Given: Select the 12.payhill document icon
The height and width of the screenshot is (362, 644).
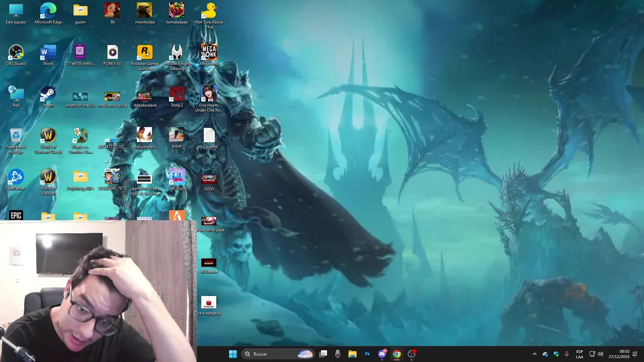Looking at the screenshot, I should pyautogui.click(x=209, y=139).
